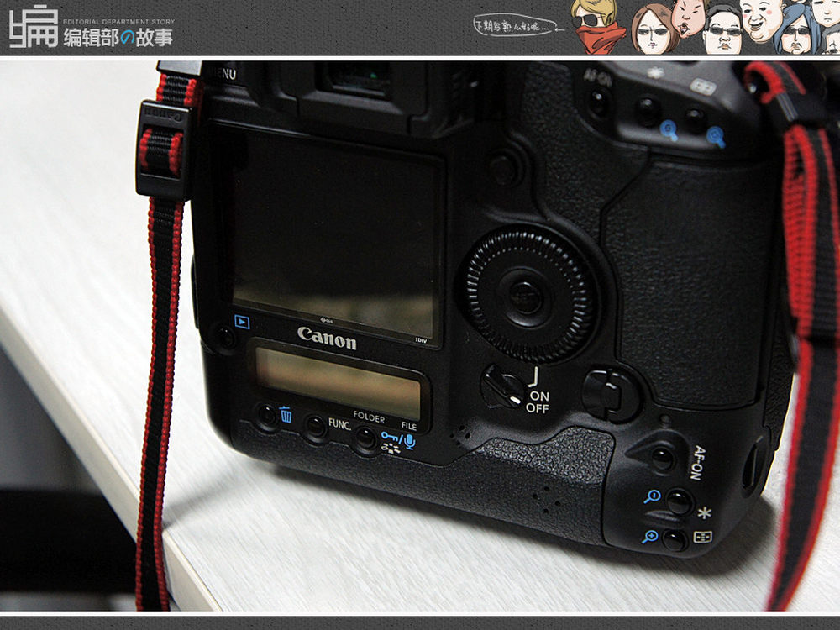The height and width of the screenshot is (630, 840).
Task: Click the ridged quick control dial ring
Action: click(530, 294)
